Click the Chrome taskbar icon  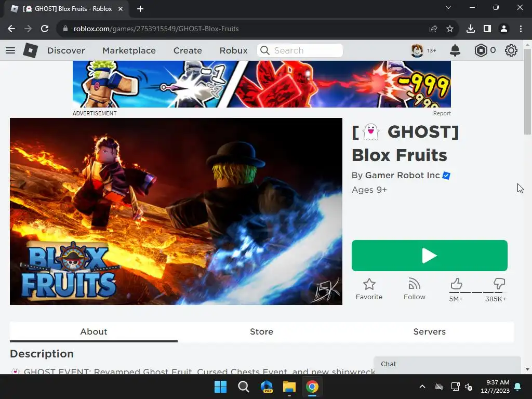click(312, 387)
